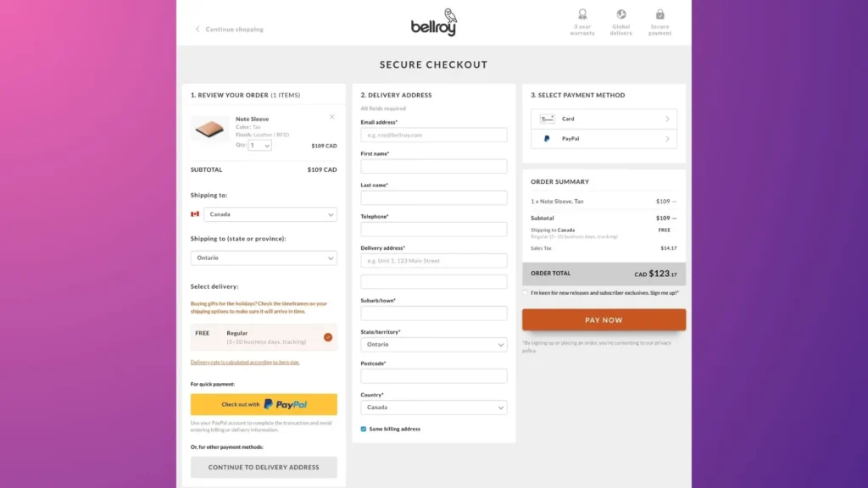Open the Country dropdown in Delivery Address
Viewport: 868px width, 488px height.
click(x=433, y=407)
